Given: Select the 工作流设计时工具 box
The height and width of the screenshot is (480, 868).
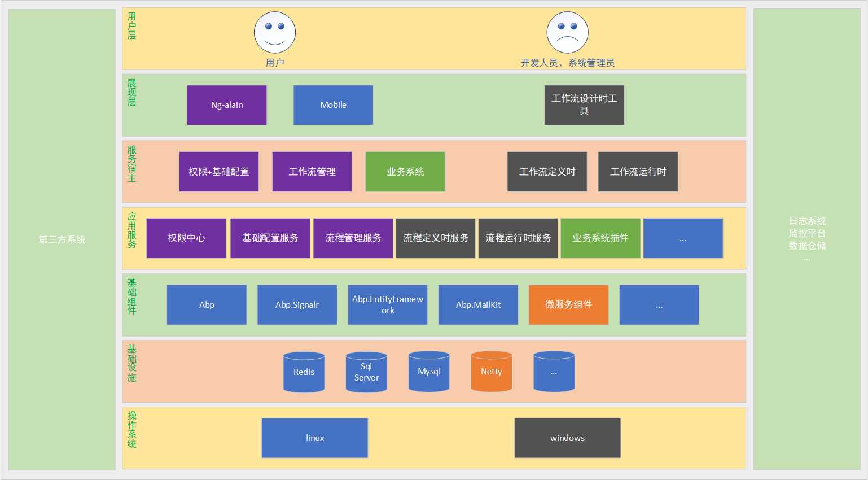Looking at the screenshot, I should [584, 105].
